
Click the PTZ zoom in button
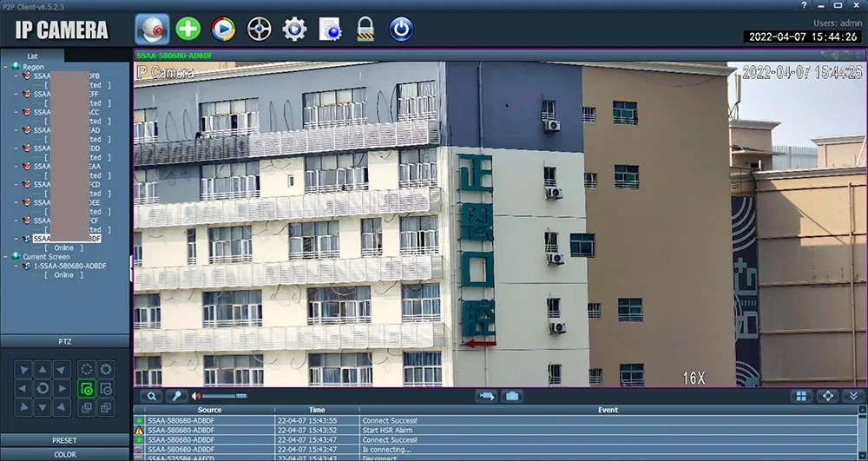[x=86, y=389]
